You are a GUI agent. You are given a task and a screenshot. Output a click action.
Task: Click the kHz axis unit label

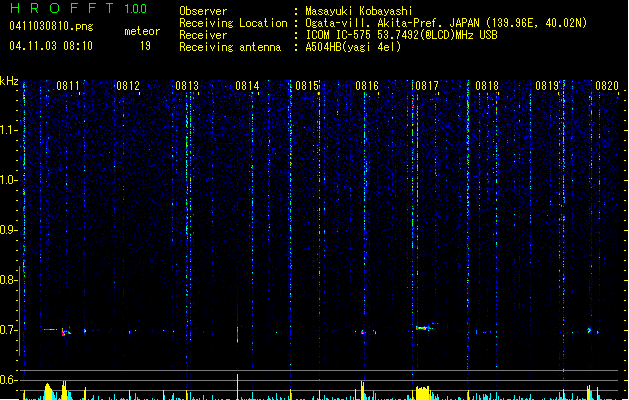tap(9, 81)
